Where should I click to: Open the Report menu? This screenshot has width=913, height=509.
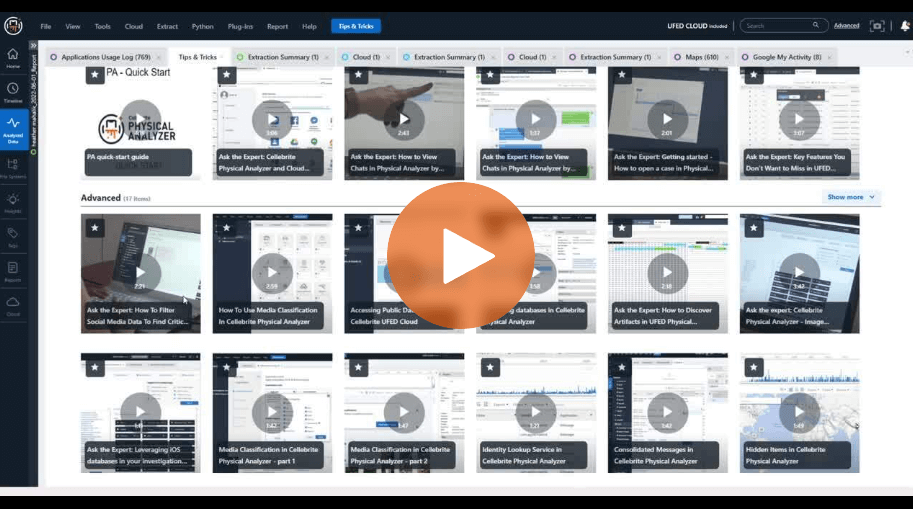(277, 26)
